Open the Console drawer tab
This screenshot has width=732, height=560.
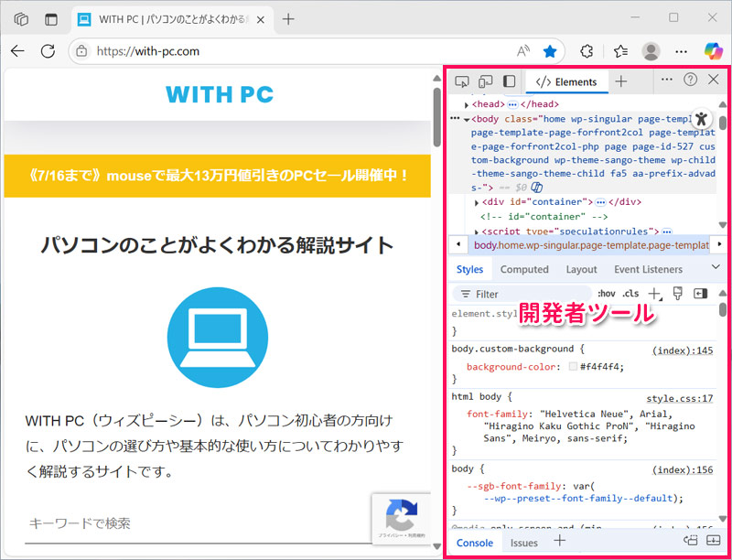[475, 543]
